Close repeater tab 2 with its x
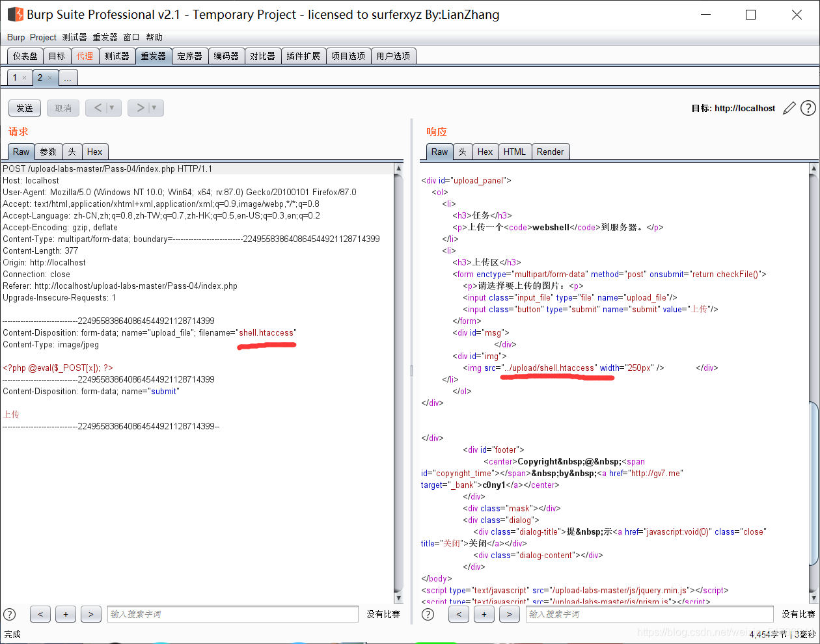The image size is (820, 644). tap(49, 78)
